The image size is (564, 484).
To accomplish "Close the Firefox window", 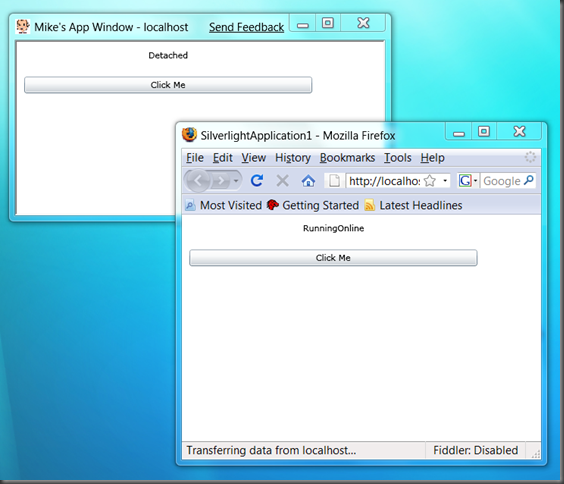I will pos(519,131).
